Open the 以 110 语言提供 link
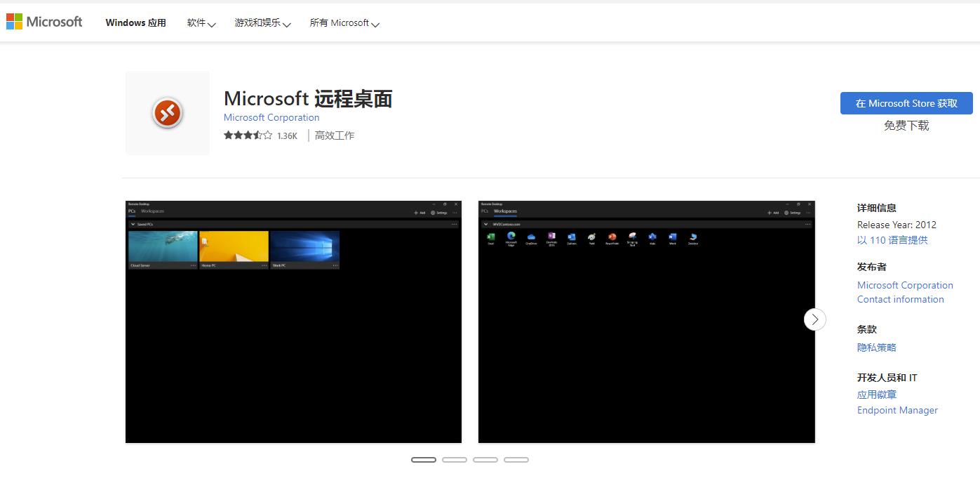980x483 pixels. pyautogui.click(x=892, y=240)
